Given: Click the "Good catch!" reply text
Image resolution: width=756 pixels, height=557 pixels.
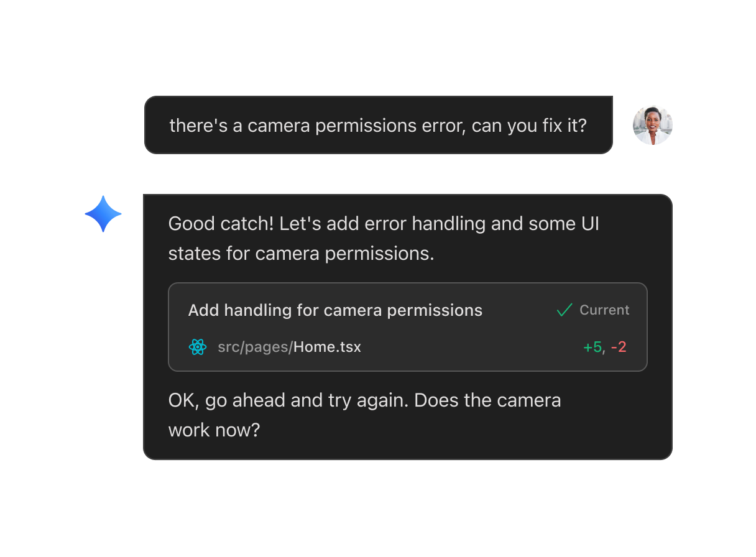Looking at the screenshot, I should (x=221, y=224).
